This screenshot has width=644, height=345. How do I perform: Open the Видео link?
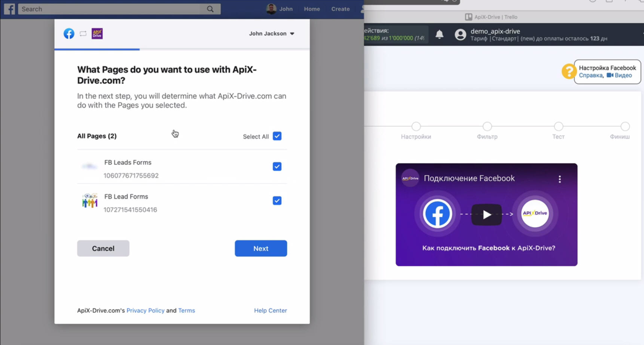(x=619, y=75)
